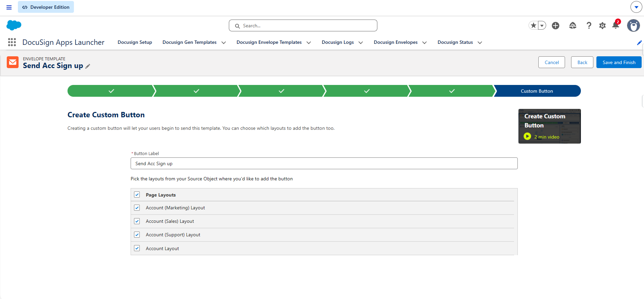Go to the second completed progress step
This screenshot has height=299, width=644.
coord(196,91)
